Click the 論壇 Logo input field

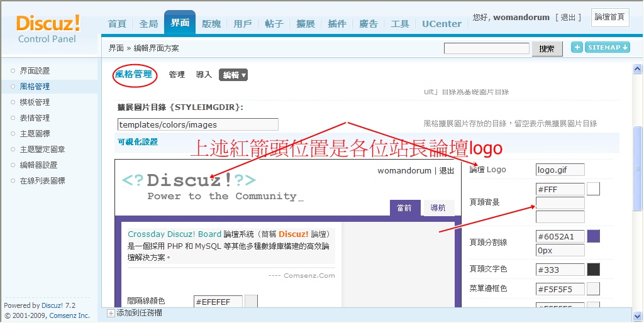click(560, 170)
